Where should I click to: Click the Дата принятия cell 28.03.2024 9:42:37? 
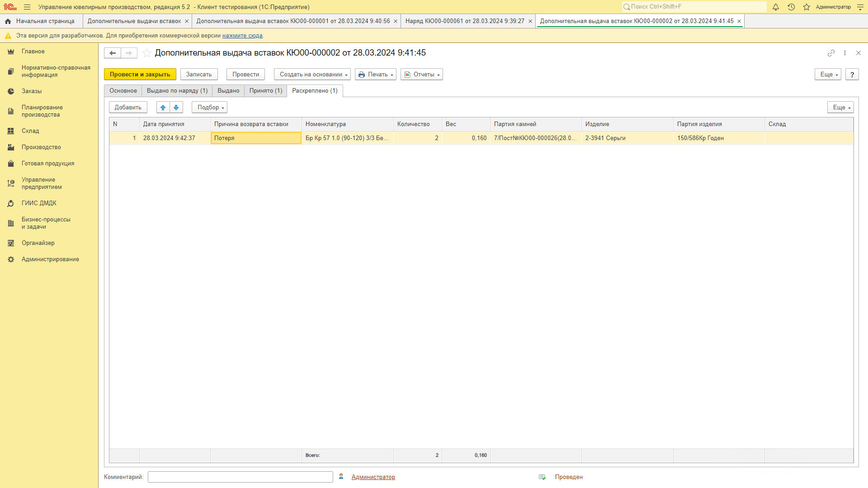point(175,138)
